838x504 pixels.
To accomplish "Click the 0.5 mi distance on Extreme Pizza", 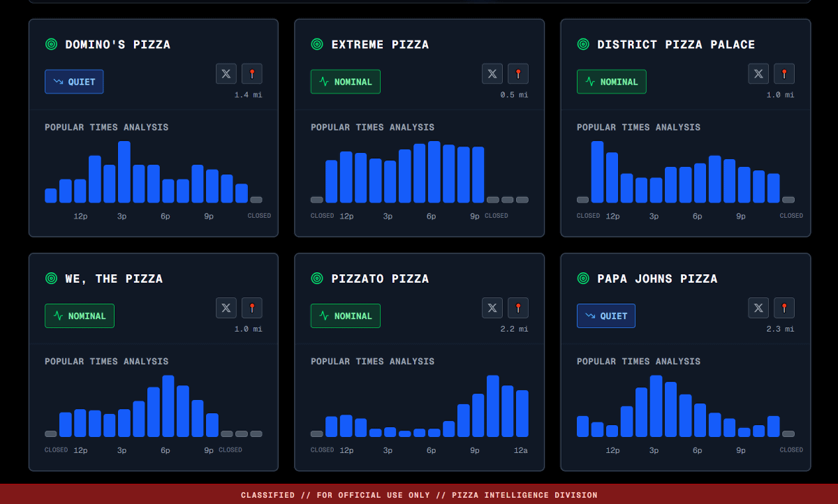I will click(515, 95).
